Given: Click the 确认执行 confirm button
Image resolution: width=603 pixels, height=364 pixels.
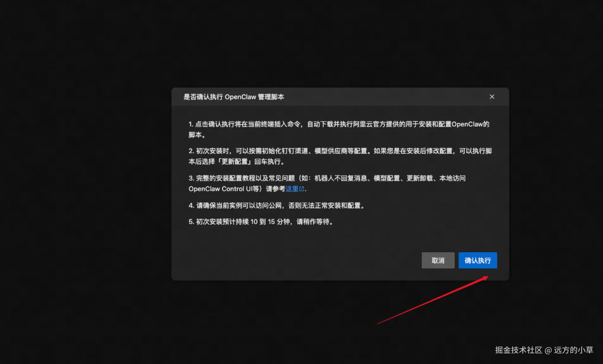Looking at the screenshot, I should tap(478, 260).
